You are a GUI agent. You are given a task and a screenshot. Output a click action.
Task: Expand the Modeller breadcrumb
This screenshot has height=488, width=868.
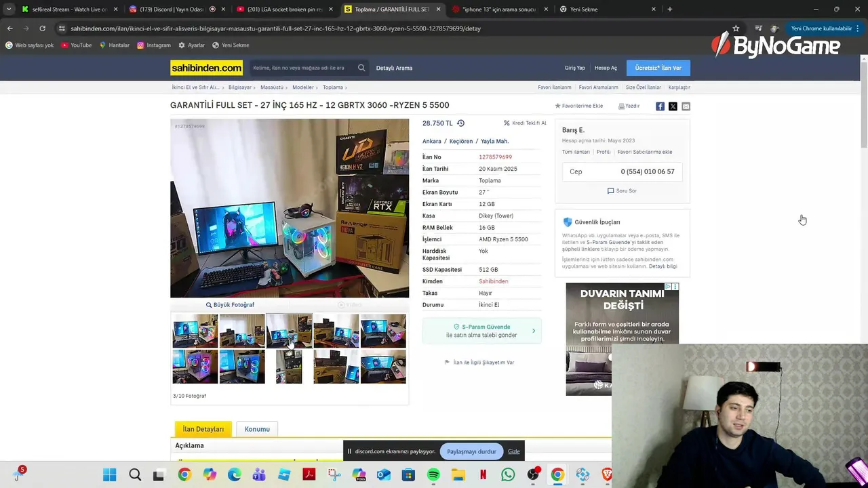click(304, 87)
